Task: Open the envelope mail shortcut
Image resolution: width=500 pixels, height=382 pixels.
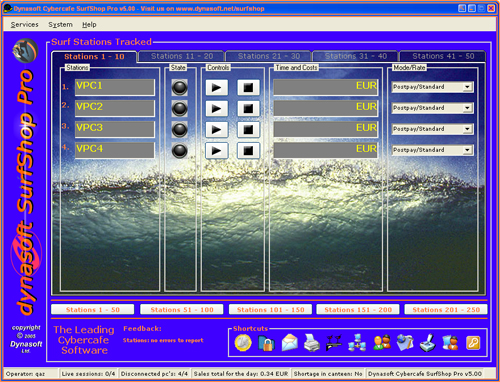Action: click(289, 343)
